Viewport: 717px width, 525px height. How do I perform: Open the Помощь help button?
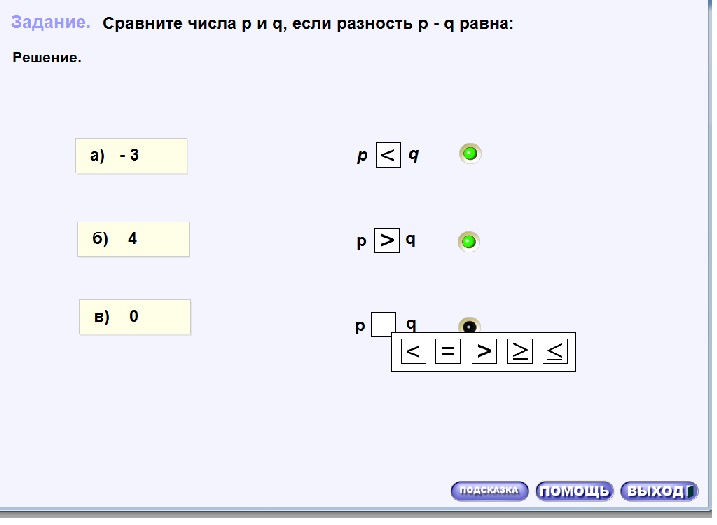(574, 491)
